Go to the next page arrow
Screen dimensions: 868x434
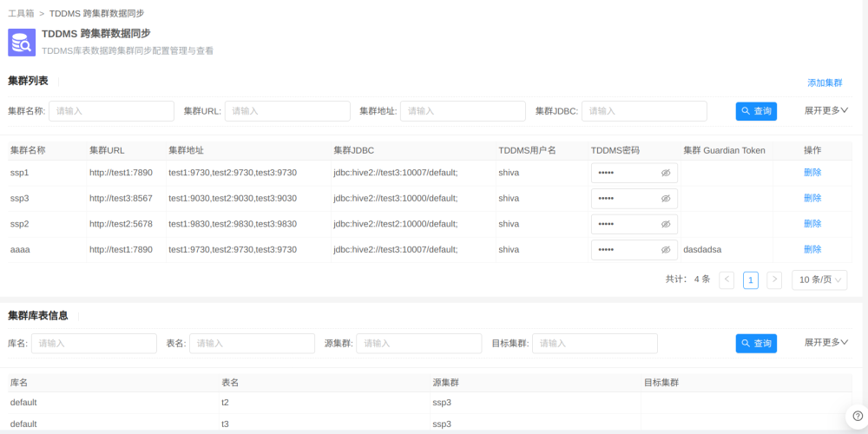coord(774,280)
